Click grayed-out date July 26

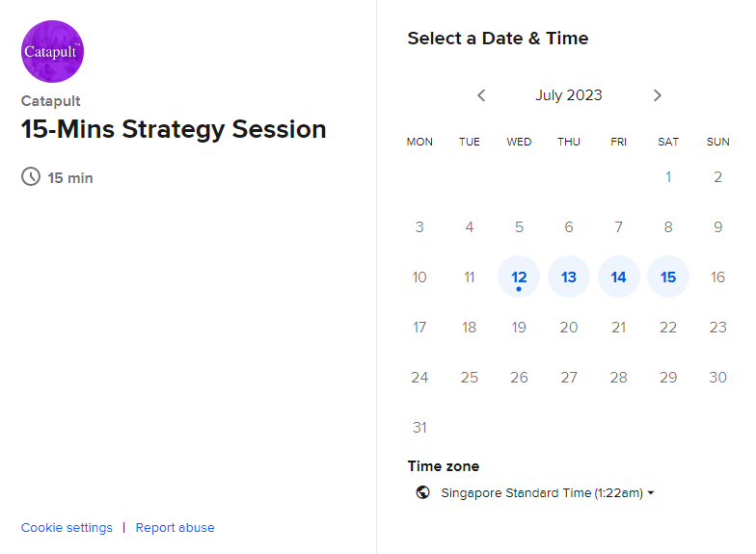point(519,378)
